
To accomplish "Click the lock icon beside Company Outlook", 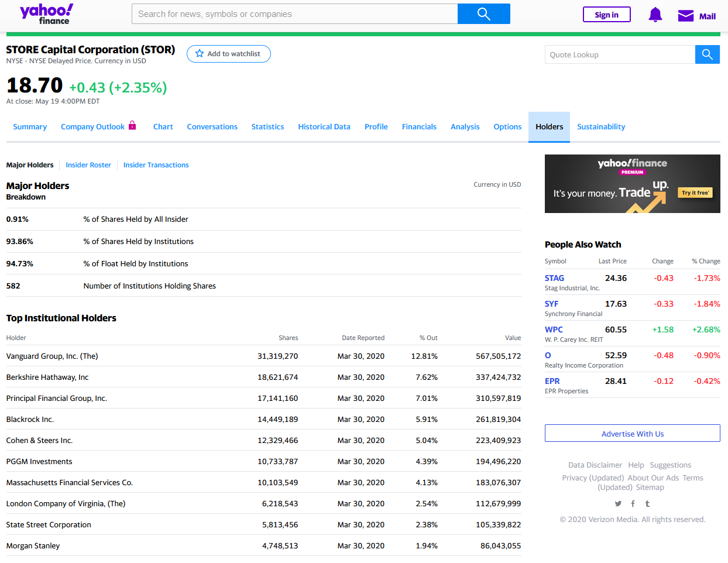I will tap(132, 125).
